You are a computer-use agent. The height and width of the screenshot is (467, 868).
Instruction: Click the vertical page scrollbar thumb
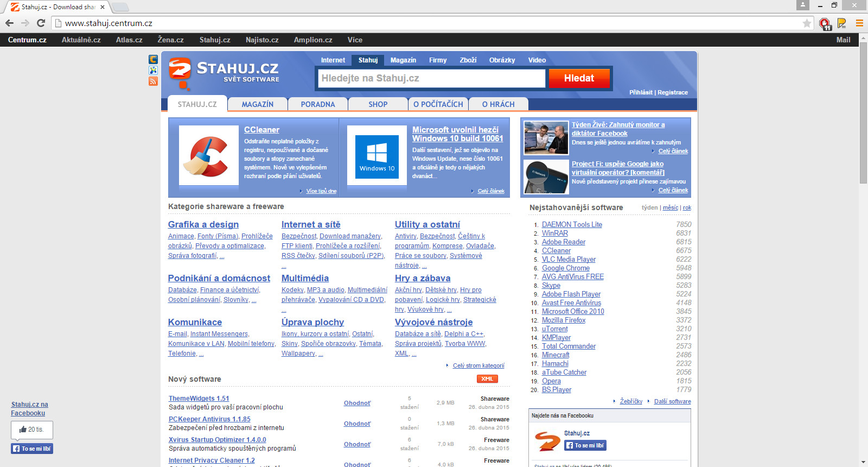tap(863, 113)
